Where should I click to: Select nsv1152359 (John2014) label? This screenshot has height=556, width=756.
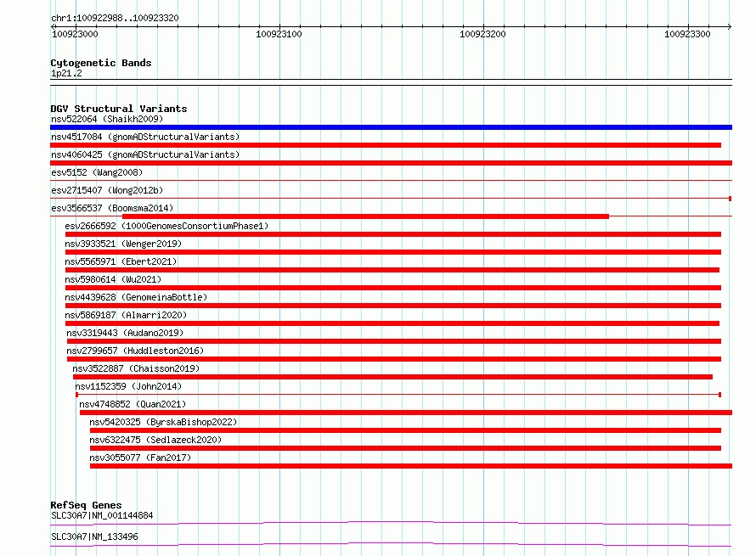pos(128,386)
